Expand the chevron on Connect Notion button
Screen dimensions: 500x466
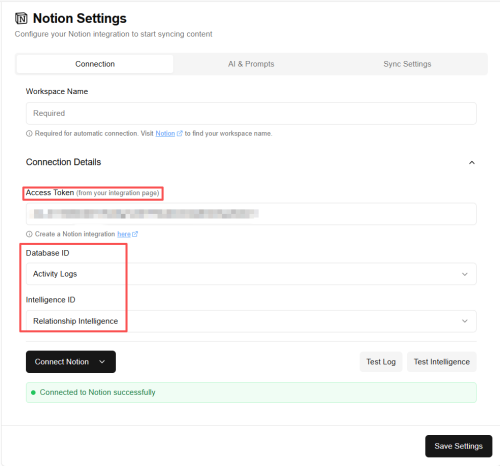102,362
